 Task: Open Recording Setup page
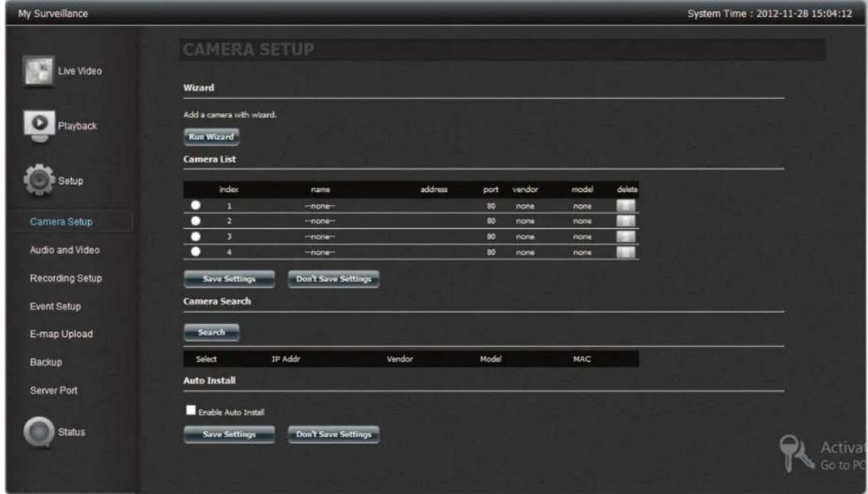(65, 278)
